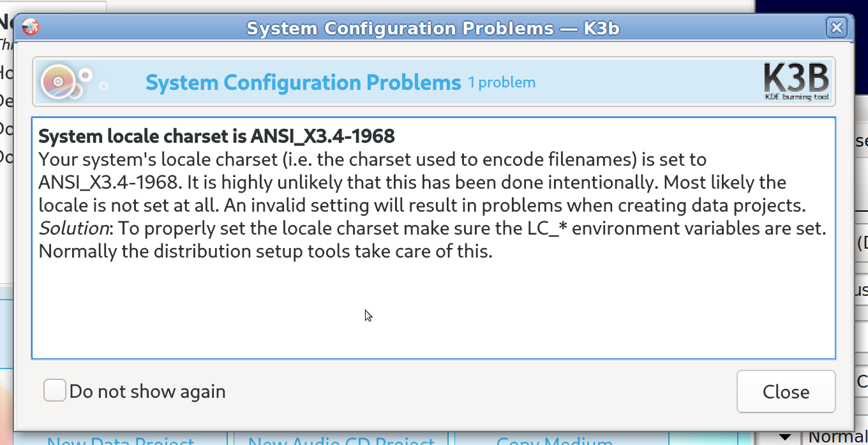Image resolution: width=868 pixels, height=445 pixels.
Task: Click the bold "System locale charset" problem title
Action: pyautogui.click(x=216, y=136)
